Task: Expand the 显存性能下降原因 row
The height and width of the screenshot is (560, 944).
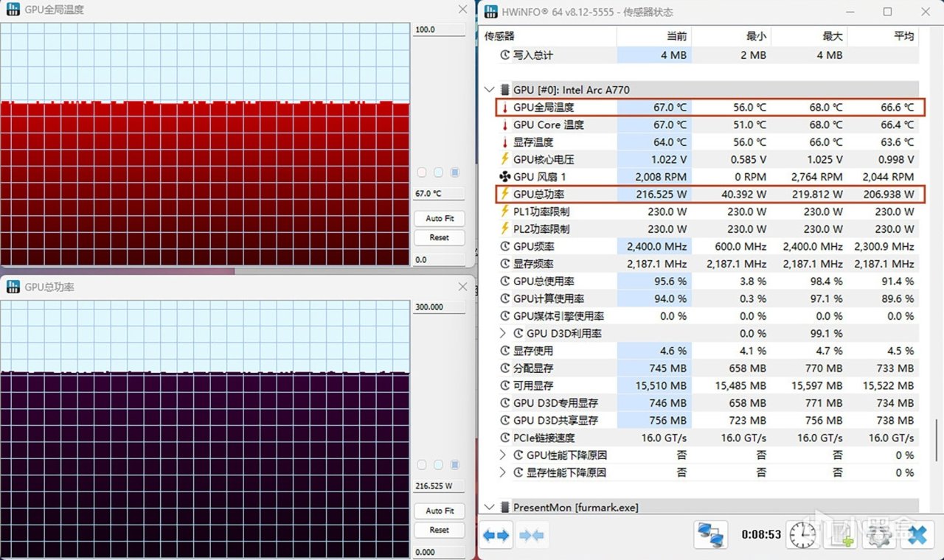Action: coord(504,472)
